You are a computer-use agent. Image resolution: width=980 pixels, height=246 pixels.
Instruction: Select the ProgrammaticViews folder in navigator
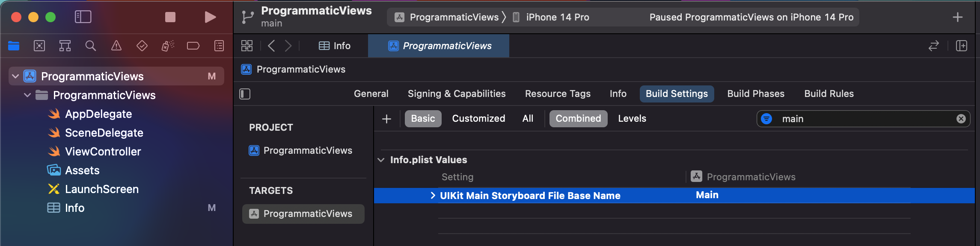click(104, 95)
